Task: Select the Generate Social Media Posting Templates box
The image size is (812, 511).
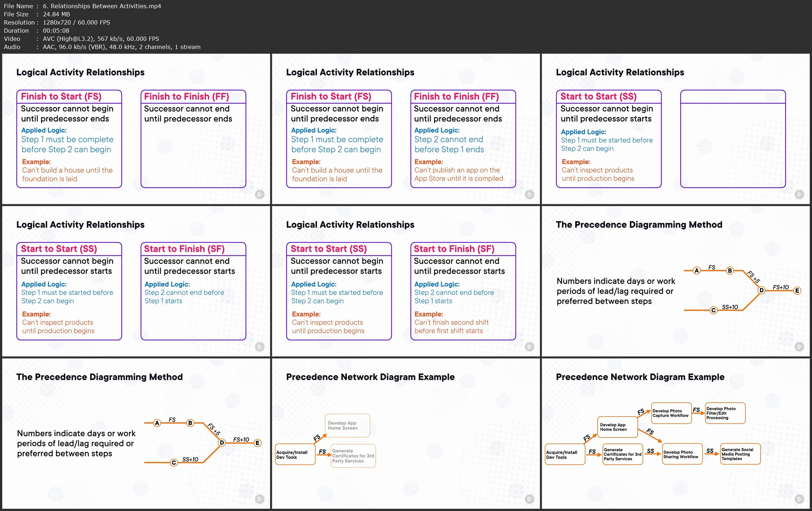Action: point(740,454)
